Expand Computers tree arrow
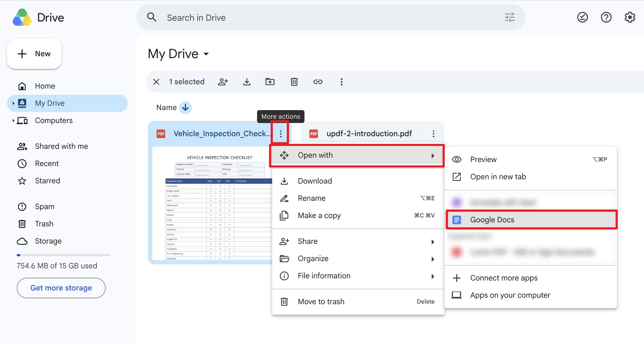Image resolution: width=644 pixels, height=344 pixels. click(x=13, y=121)
